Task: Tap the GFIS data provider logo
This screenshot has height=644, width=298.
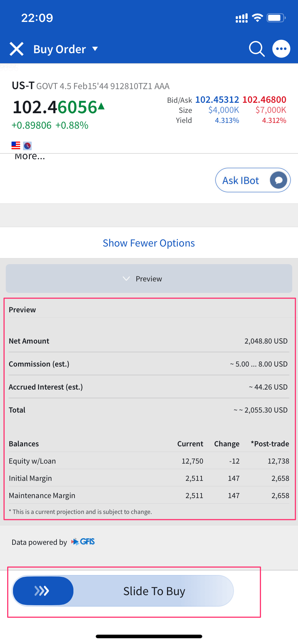Action: pos(83,542)
